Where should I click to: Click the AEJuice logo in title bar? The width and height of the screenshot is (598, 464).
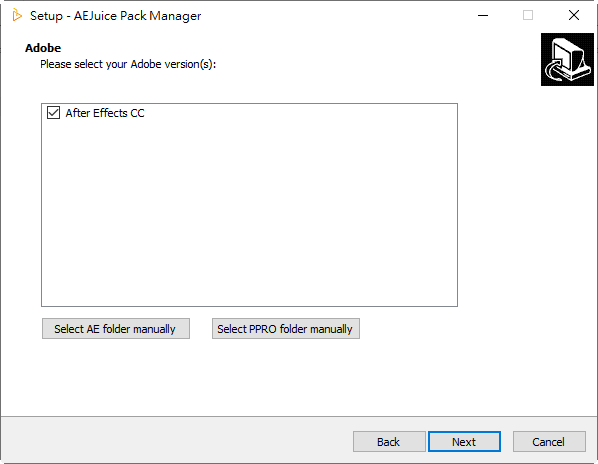pyautogui.click(x=17, y=16)
